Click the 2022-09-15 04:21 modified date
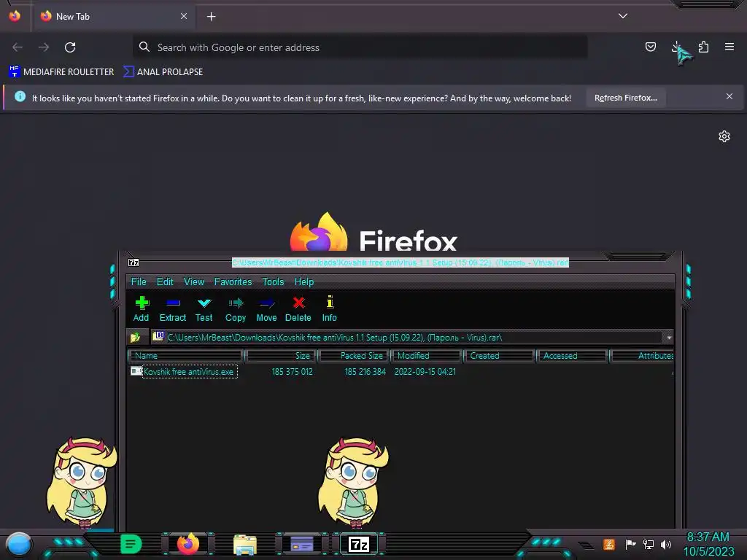The image size is (747, 560). coord(425,371)
